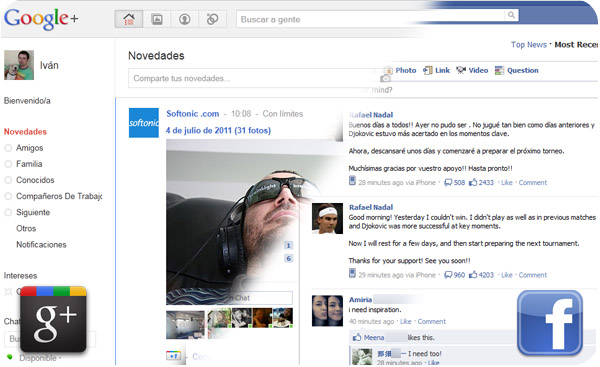Click thumbs-up icon with count 4203
Image resolution: width=600 pixels, height=367 pixels.
[473, 275]
